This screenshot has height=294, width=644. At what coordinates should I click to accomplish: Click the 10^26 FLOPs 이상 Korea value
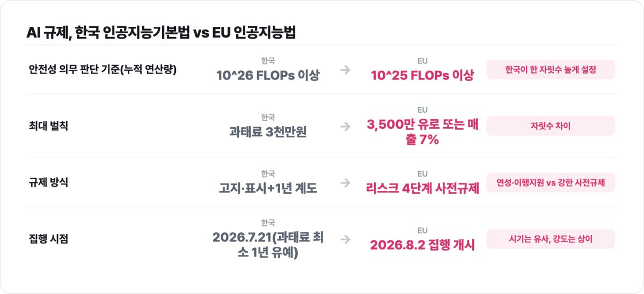(268, 75)
